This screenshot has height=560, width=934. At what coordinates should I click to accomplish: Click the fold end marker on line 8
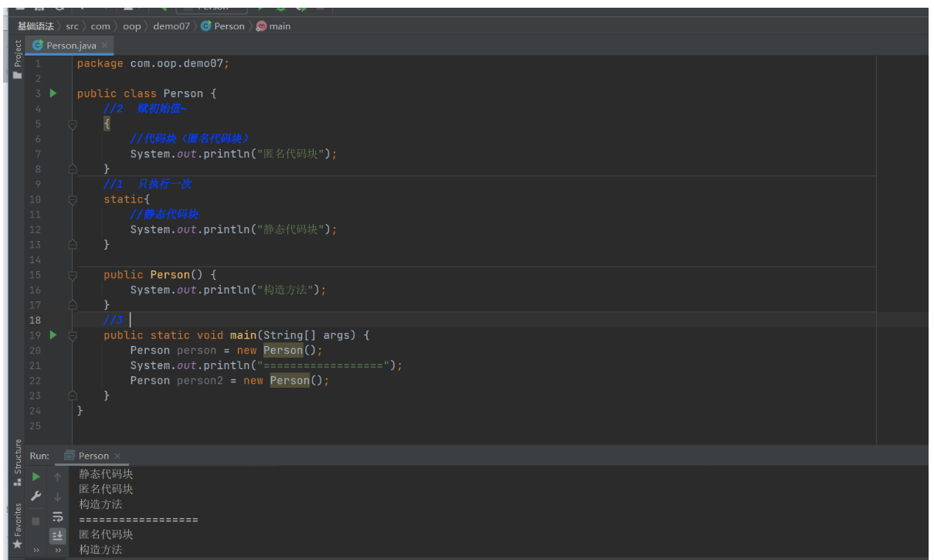pos(73,168)
